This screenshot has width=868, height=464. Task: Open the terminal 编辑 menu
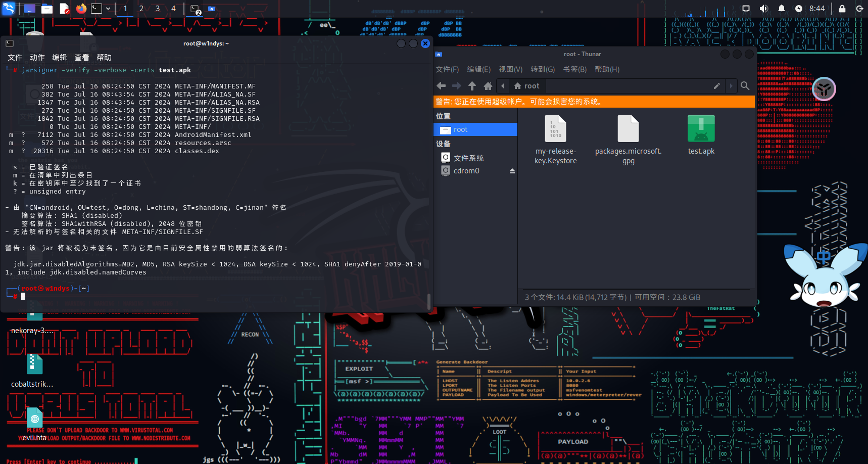(x=59, y=58)
